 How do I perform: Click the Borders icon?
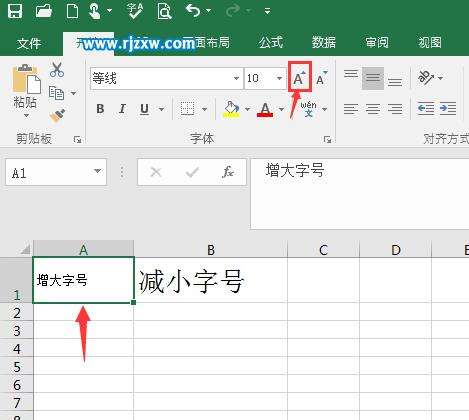(x=187, y=109)
